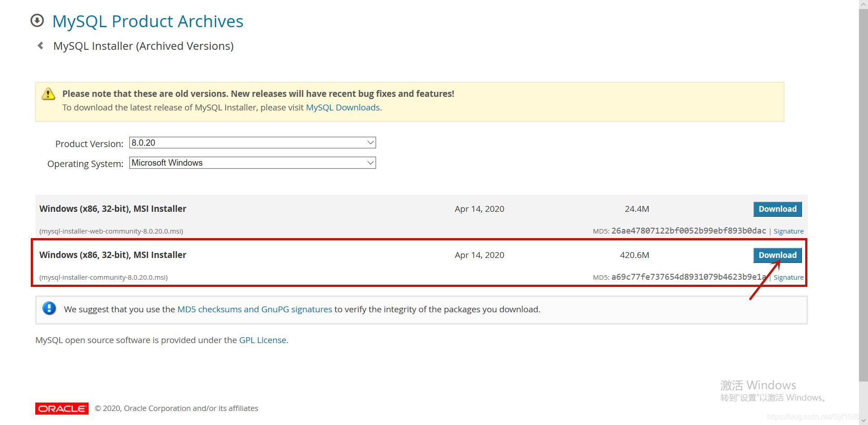Click the Oracle logo in footer
Image resolution: width=868 pixels, height=425 pixels.
[62, 408]
